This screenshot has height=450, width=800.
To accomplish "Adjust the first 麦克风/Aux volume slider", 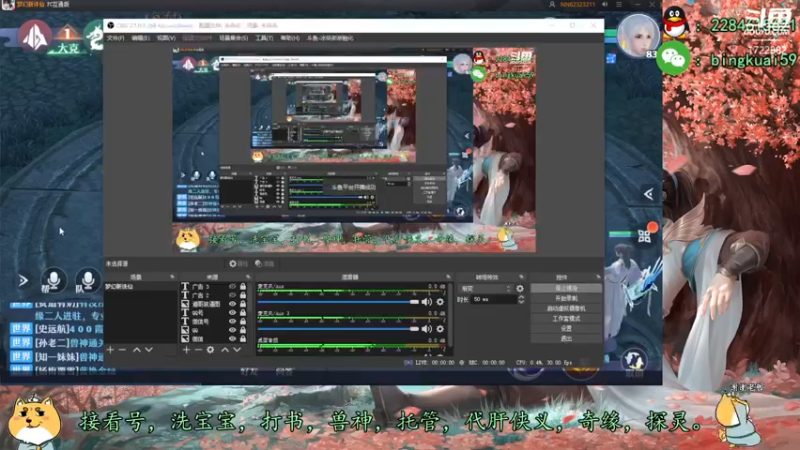I will [338, 302].
